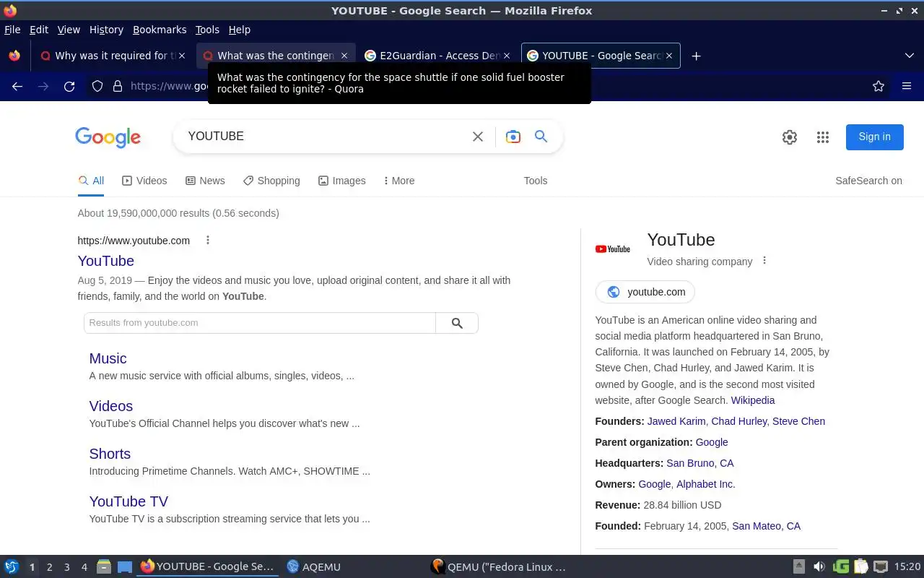The height and width of the screenshot is (578, 924).
Task: Bookmark this page with star icon
Action: 879,86
